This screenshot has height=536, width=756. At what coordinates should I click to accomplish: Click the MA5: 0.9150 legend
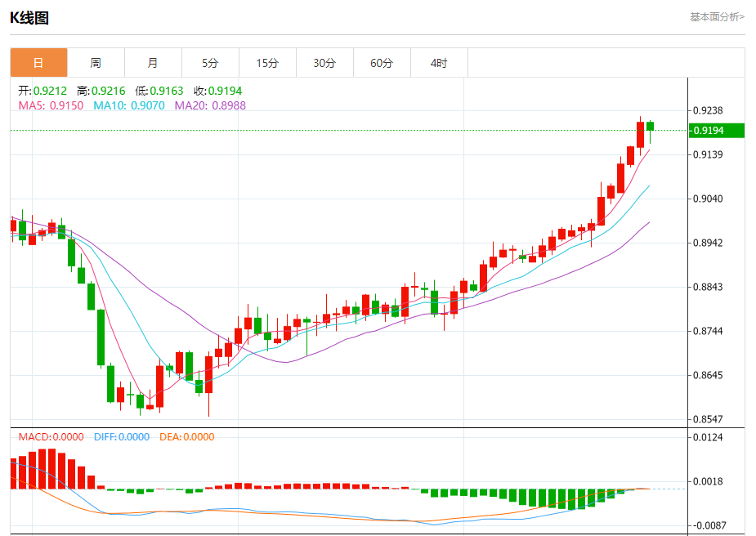[x=51, y=105]
